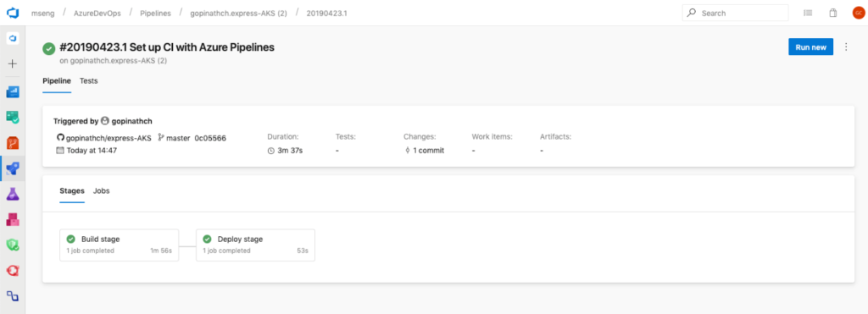868x314 pixels.
Task: Click the Deploy stage success check icon
Action: (208, 239)
